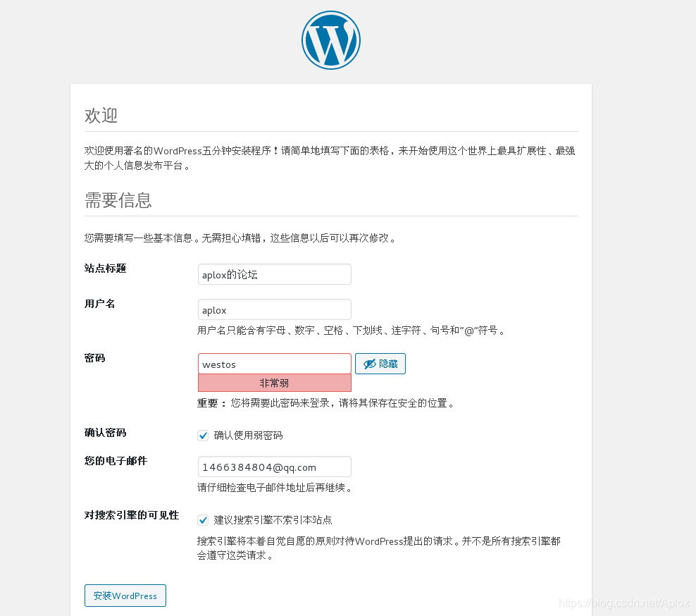The height and width of the screenshot is (616, 696).
Task: Click the email field with 1466384804@qq.com
Action: pos(274,467)
